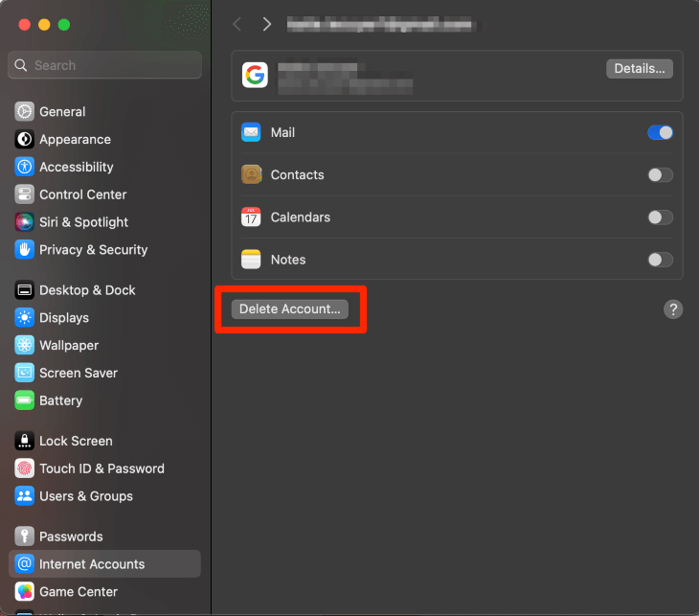Click the Contacts book icon

[251, 174]
